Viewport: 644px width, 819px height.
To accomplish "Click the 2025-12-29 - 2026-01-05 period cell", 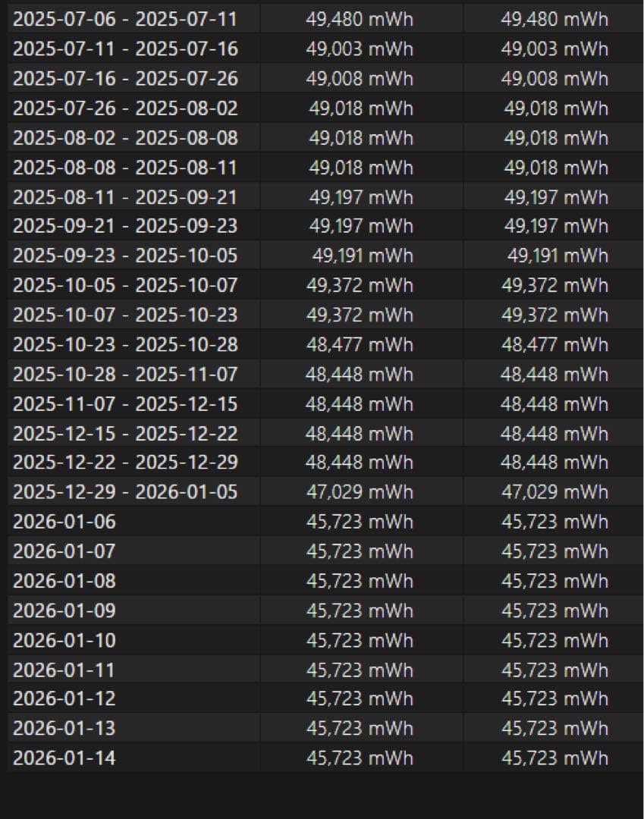I will [x=125, y=492].
